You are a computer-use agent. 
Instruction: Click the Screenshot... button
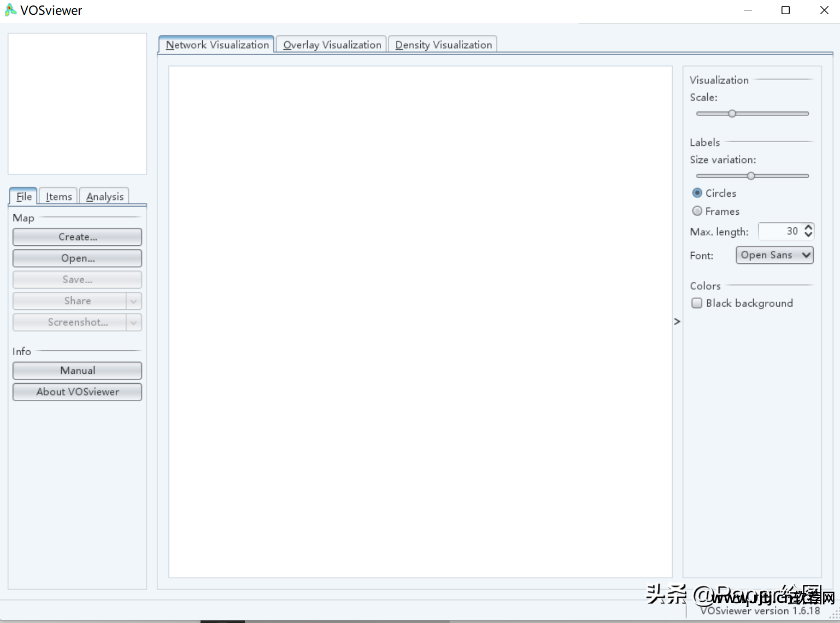click(x=70, y=322)
